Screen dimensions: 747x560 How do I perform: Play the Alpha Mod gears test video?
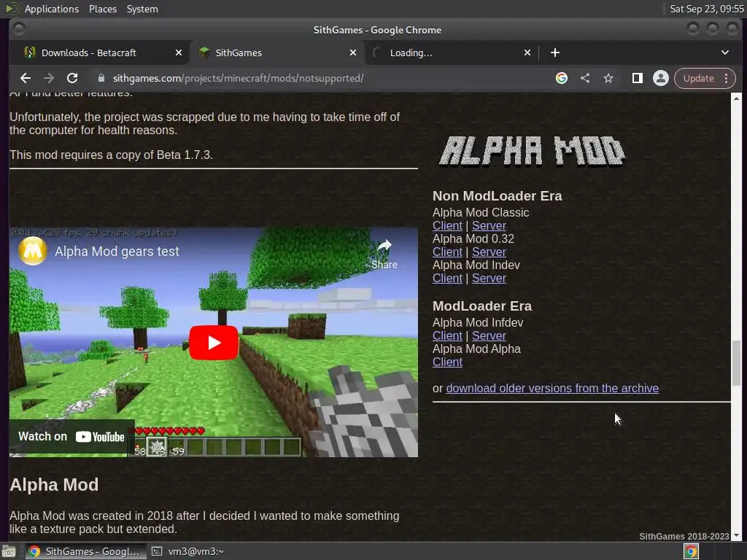click(x=214, y=343)
